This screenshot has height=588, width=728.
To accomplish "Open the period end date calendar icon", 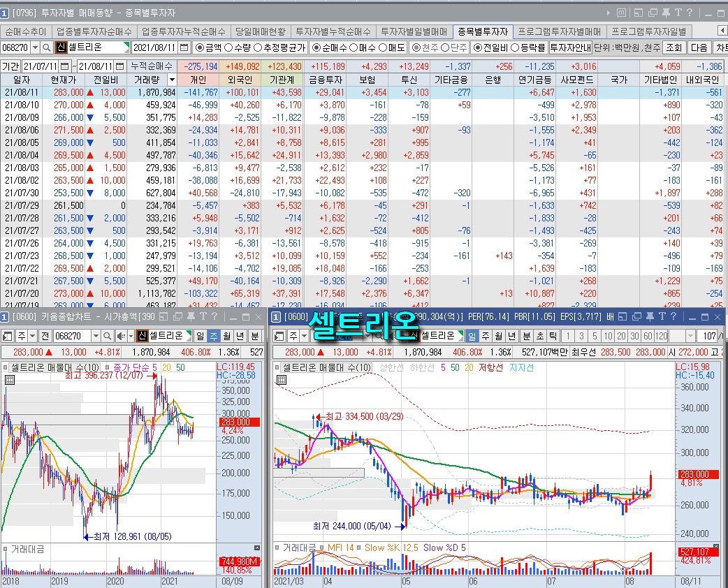I will (119, 66).
